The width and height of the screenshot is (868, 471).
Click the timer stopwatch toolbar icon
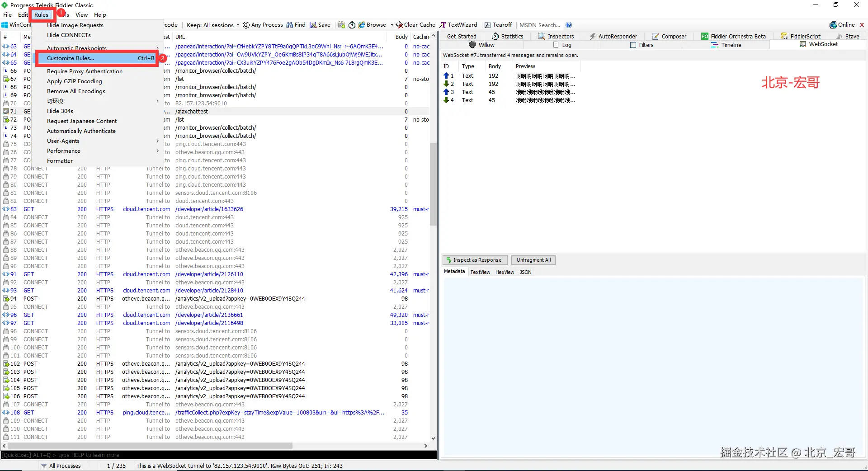[352, 25]
